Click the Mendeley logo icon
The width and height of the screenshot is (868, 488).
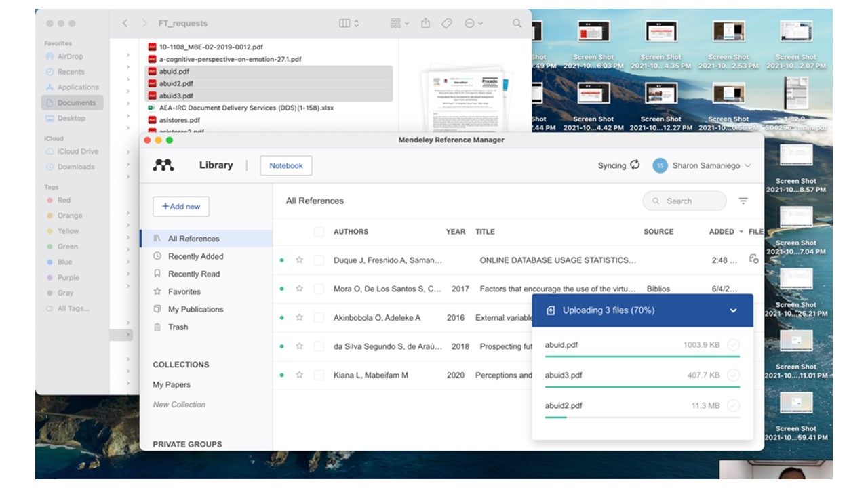coord(163,165)
